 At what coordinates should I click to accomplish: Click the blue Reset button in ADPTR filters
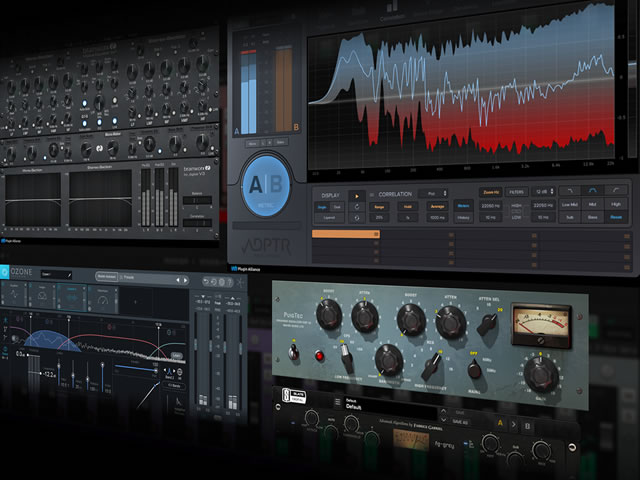pyautogui.click(x=616, y=217)
